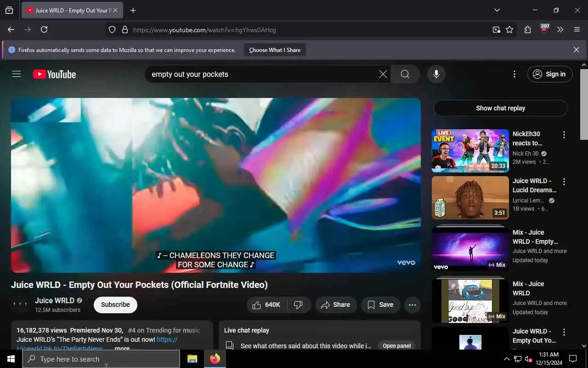Open Firefox extensions puzzle icon
The height and width of the screenshot is (368, 588).
(527, 29)
